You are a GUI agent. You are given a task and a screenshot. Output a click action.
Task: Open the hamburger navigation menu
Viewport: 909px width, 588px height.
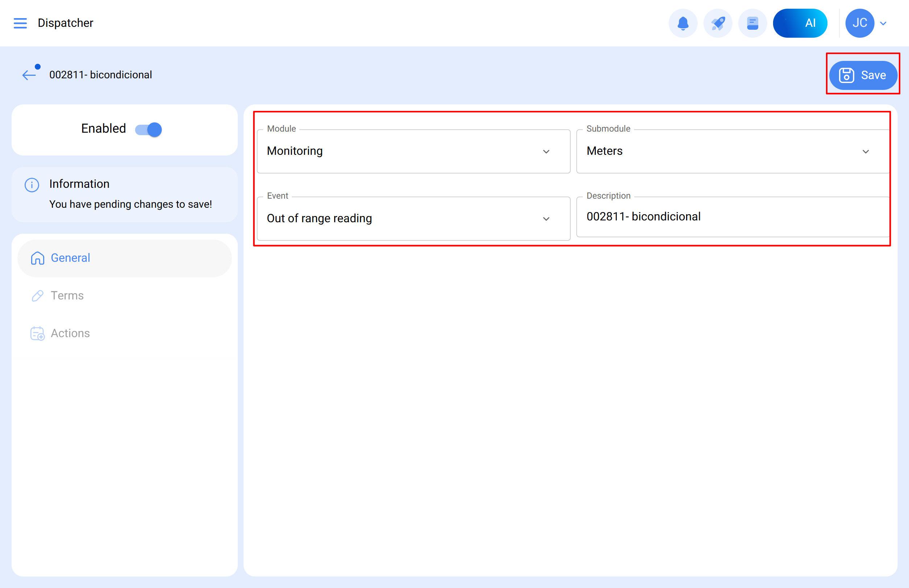click(20, 23)
